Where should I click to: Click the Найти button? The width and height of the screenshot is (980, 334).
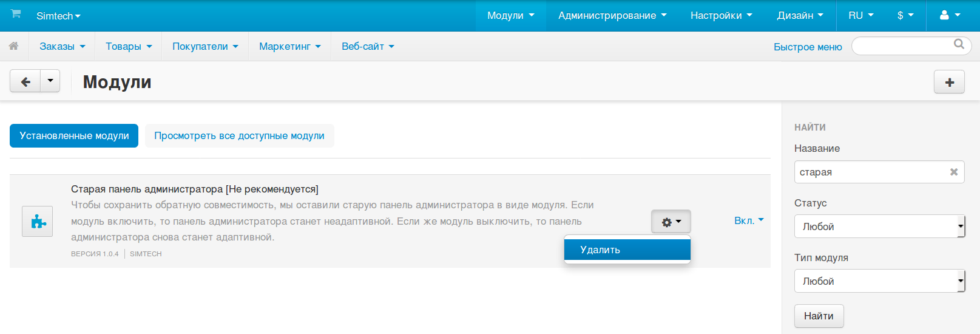pyautogui.click(x=819, y=316)
